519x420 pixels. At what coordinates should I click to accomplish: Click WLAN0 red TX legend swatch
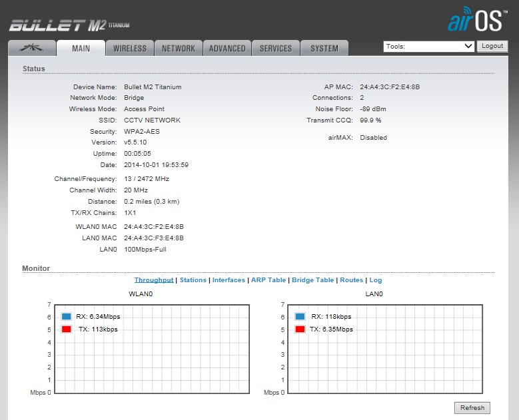(67, 329)
